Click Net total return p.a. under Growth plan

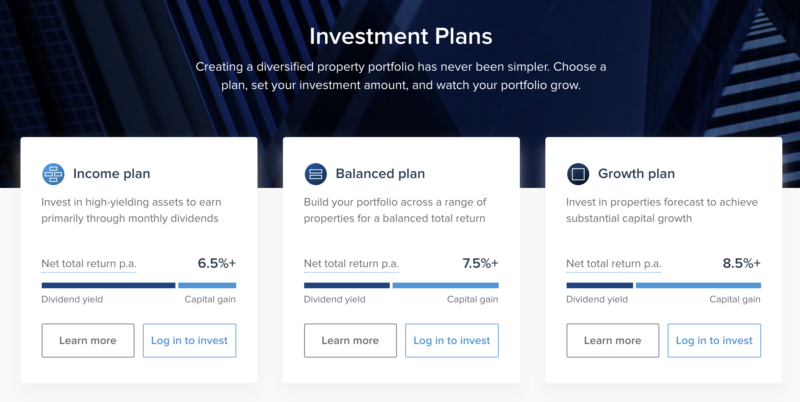pos(614,264)
